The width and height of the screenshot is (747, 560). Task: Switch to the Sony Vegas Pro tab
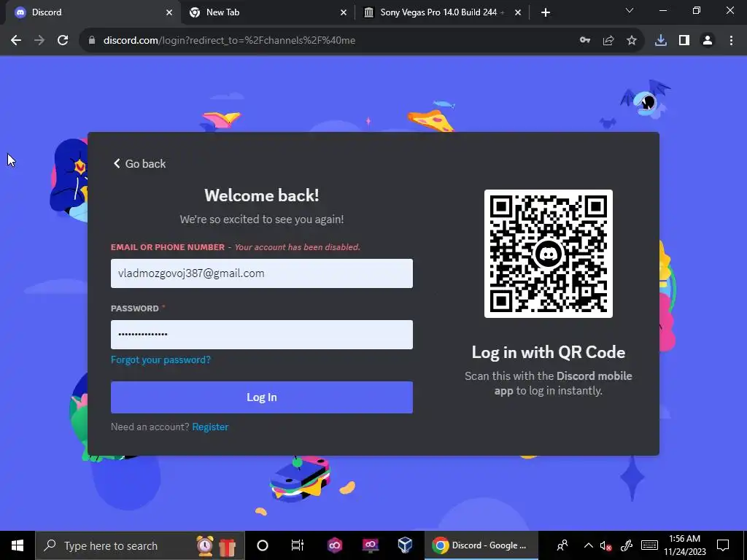[x=441, y=12]
